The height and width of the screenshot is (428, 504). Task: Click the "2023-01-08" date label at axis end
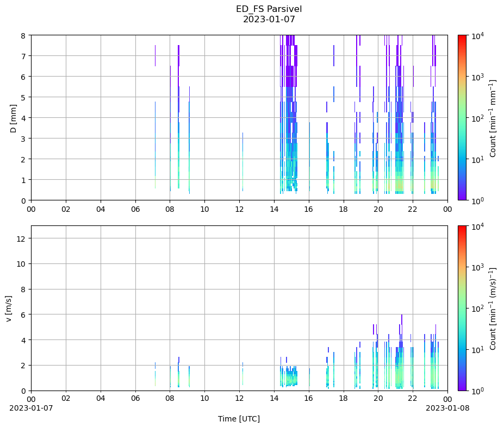pyautogui.click(x=447, y=408)
